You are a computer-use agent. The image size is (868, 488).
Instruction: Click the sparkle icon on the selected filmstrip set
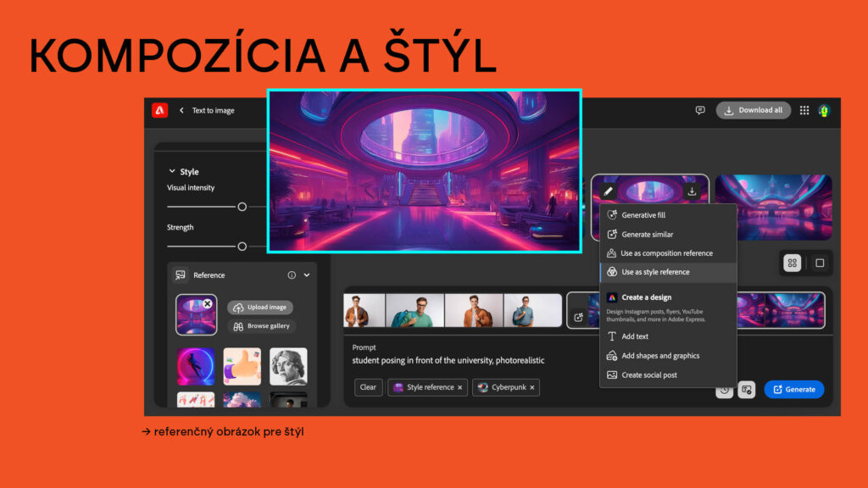[578, 317]
